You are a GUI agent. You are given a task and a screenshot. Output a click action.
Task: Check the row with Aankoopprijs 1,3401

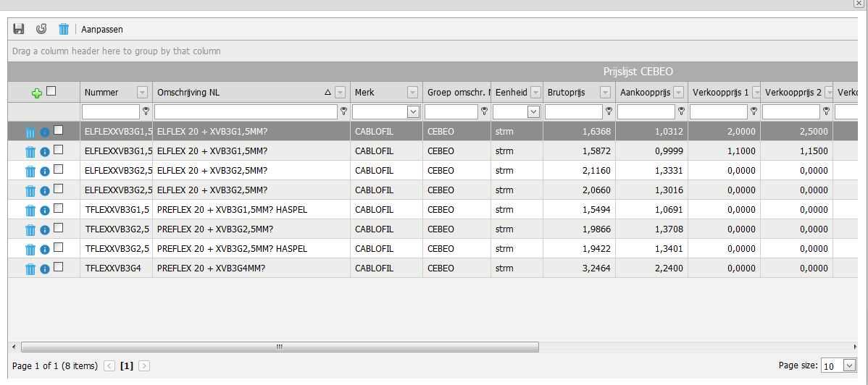pos(58,247)
